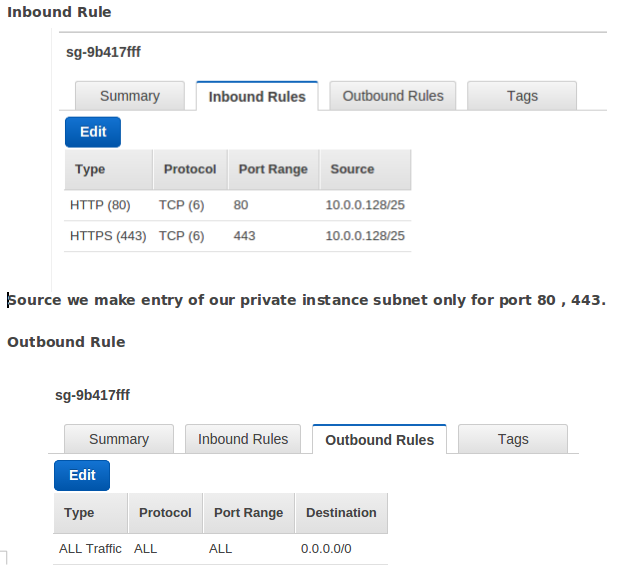Open the Summary tab in the inbound section

coord(130,96)
